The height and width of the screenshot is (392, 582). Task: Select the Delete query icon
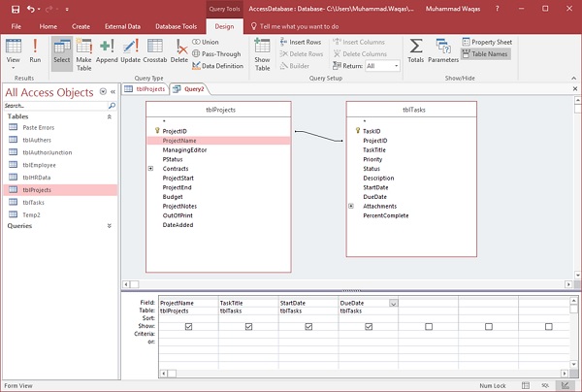[180, 49]
